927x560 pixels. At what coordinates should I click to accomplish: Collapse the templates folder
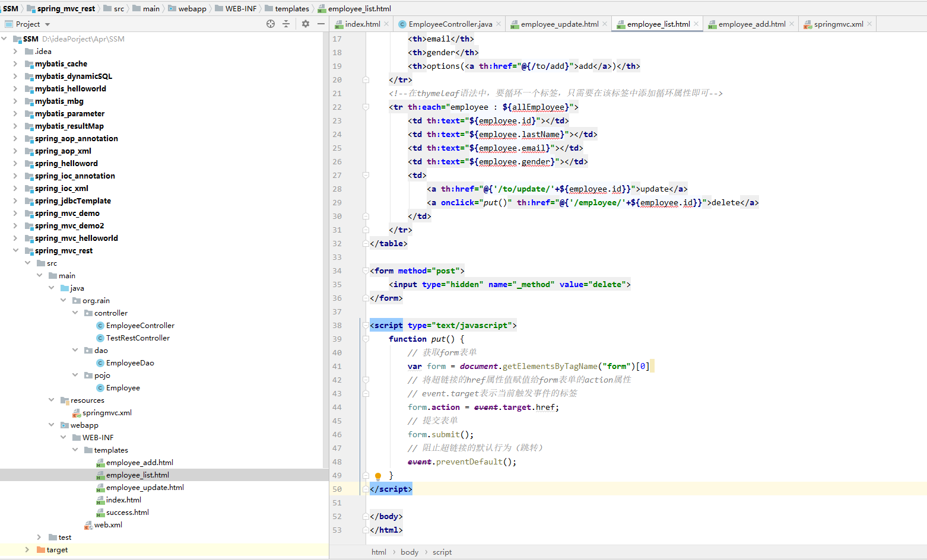[x=75, y=450]
